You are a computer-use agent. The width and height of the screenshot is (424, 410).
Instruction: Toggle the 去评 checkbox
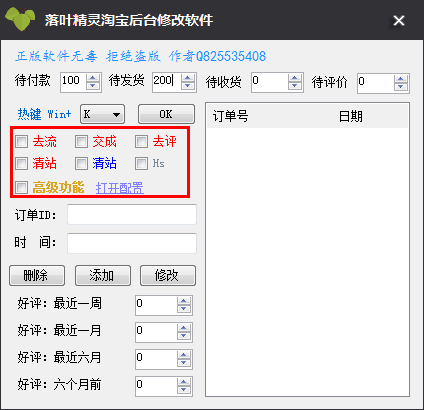pyautogui.click(x=141, y=142)
